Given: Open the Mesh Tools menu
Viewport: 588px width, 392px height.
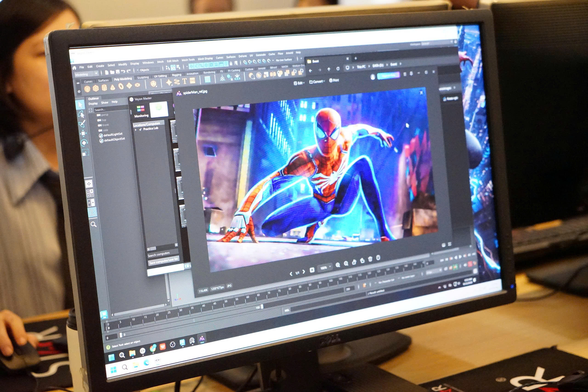Looking at the screenshot, I should pyautogui.click(x=188, y=60).
